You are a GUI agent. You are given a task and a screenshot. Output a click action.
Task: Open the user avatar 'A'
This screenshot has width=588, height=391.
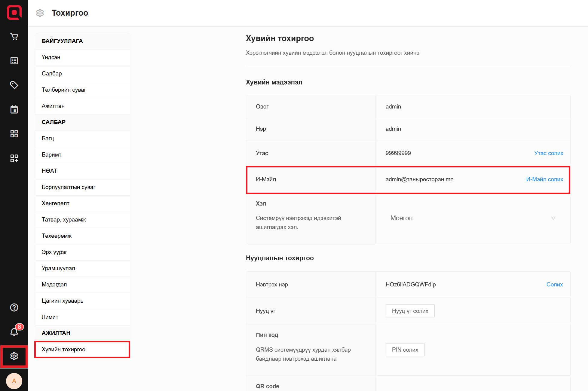[14, 381]
